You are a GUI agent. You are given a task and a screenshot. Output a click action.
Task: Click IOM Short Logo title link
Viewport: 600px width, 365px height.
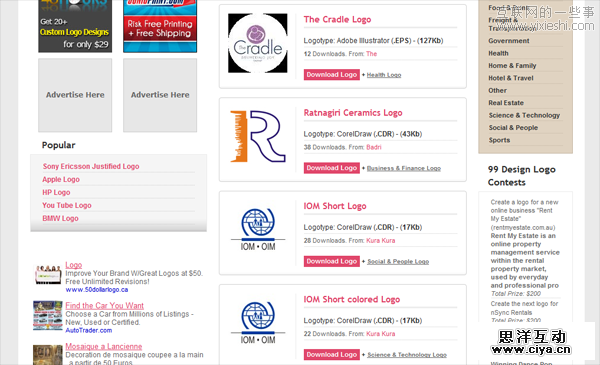click(335, 206)
